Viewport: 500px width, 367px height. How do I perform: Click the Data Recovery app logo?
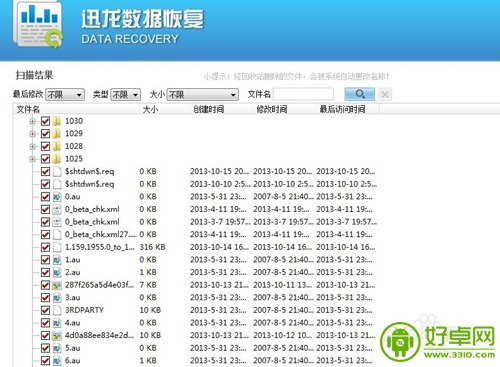[x=38, y=25]
